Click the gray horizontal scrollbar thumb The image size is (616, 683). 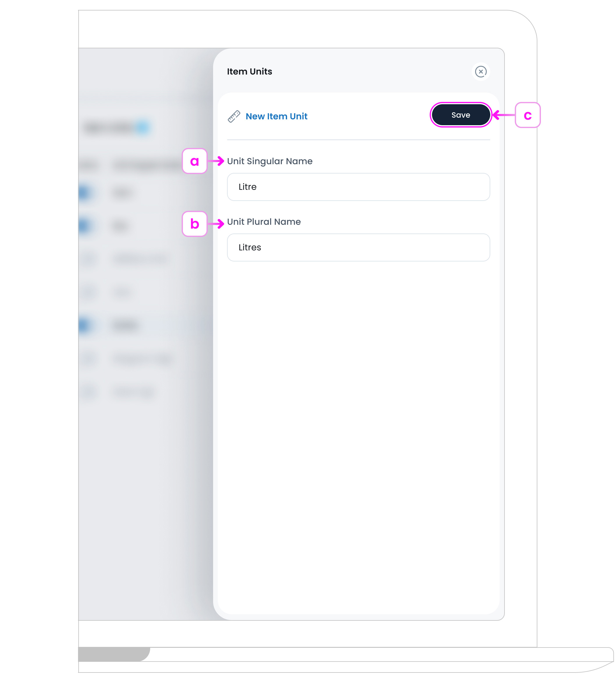click(x=114, y=654)
